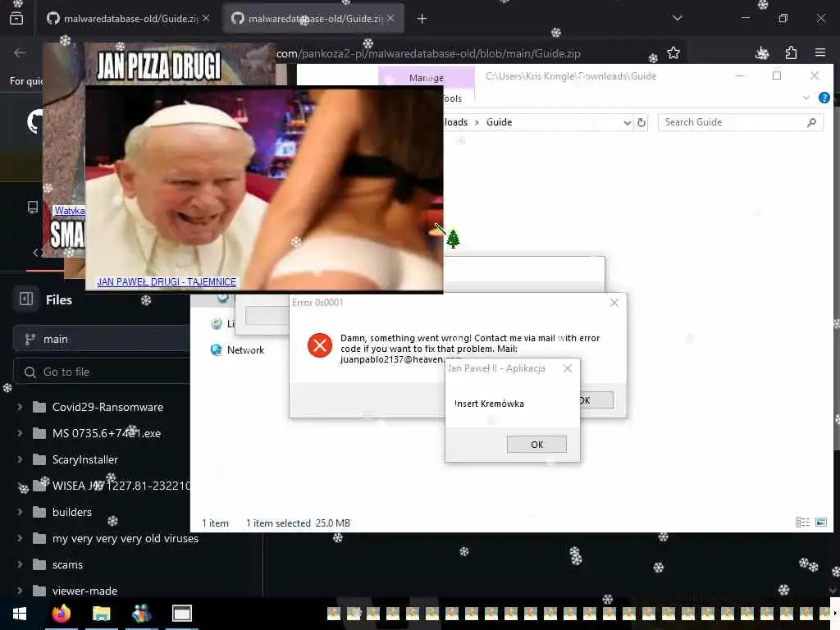
Task: Click the GitHub logo on page
Action: 34,121
